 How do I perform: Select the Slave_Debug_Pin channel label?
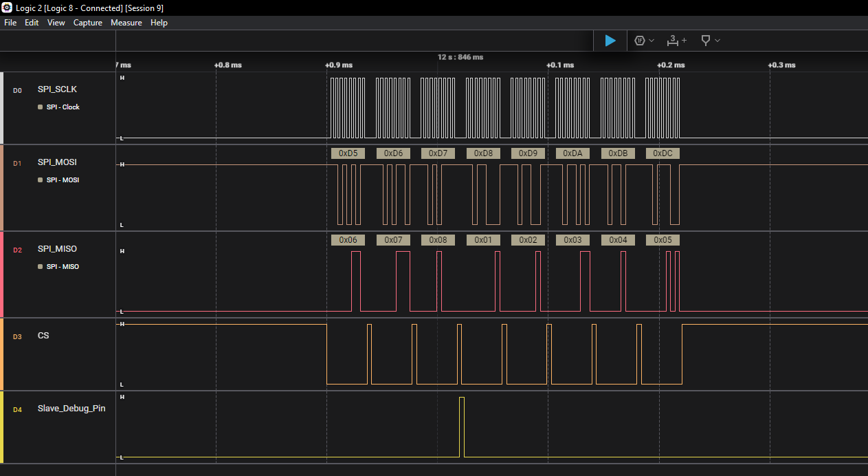(71, 409)
